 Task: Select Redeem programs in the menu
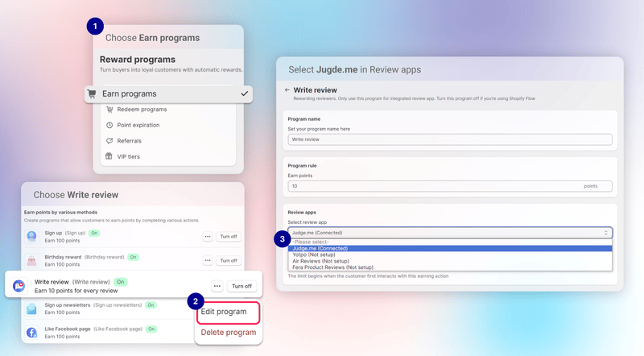(x=142, y=110)
